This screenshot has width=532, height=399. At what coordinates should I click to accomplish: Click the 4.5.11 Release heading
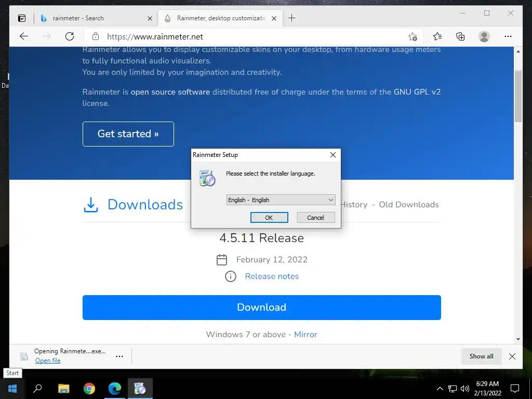[x=262, y=238]
